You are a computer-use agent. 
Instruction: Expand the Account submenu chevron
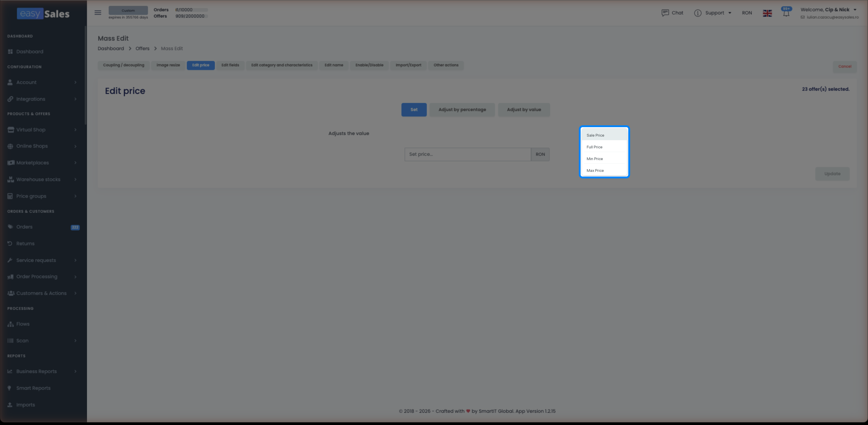pos(75,82)
